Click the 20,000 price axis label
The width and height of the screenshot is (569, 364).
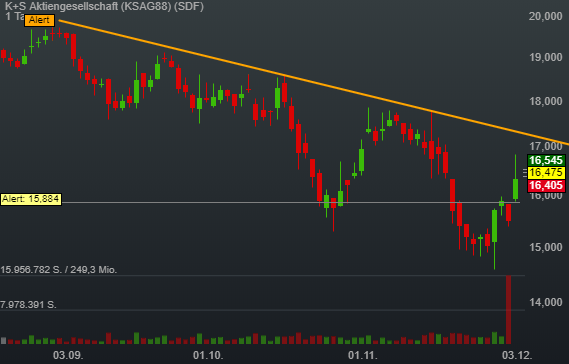(x=545, y=16)
